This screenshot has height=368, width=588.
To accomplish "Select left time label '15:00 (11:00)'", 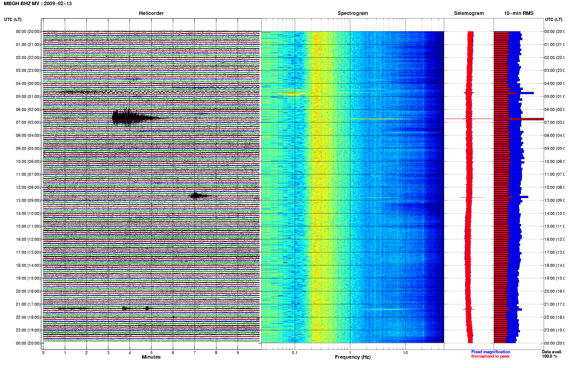I will pyautogui.click(x=28, y=226).
